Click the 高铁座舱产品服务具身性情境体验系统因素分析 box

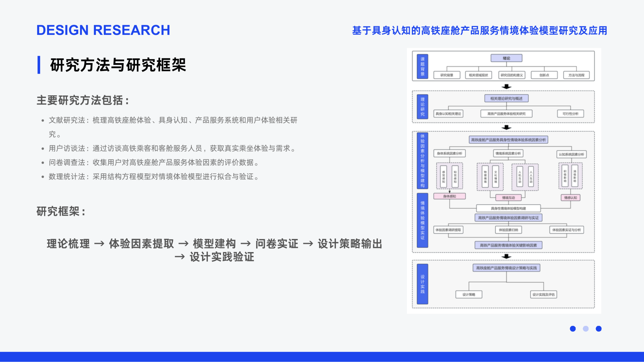pos(508,140)
